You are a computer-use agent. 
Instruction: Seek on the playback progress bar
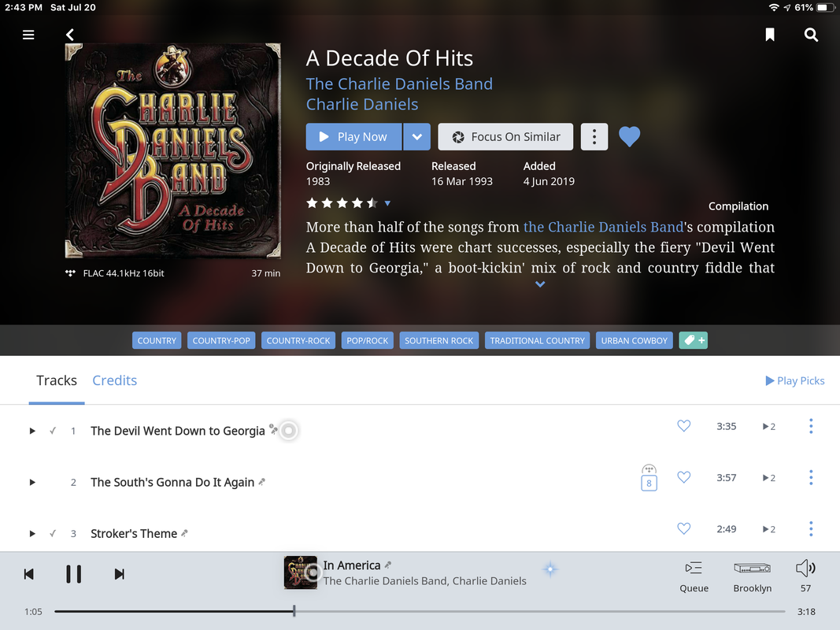(x=420, y=611)
